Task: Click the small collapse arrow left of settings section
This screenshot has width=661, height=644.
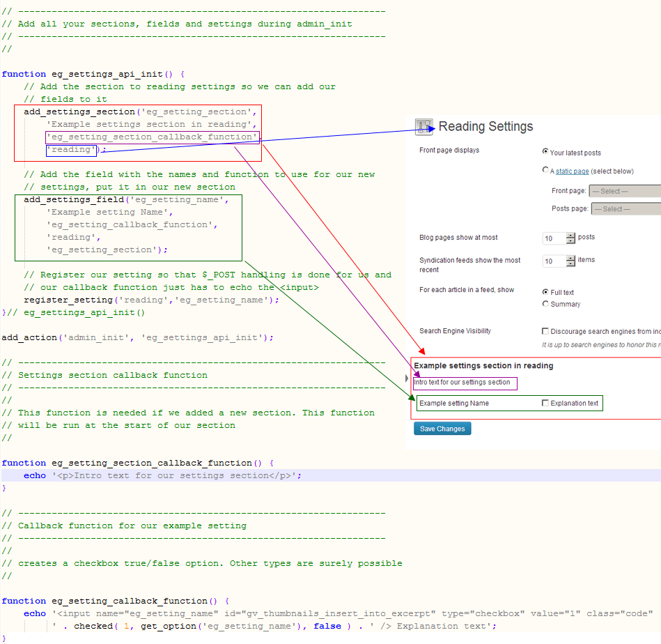Action: coord(407,378)
